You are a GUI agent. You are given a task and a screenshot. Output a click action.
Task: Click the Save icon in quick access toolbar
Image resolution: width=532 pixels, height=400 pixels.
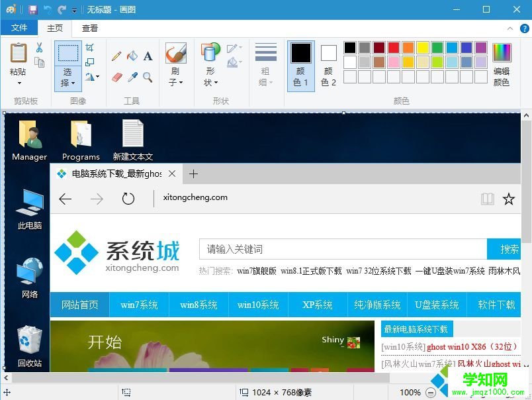coord(32,9)
